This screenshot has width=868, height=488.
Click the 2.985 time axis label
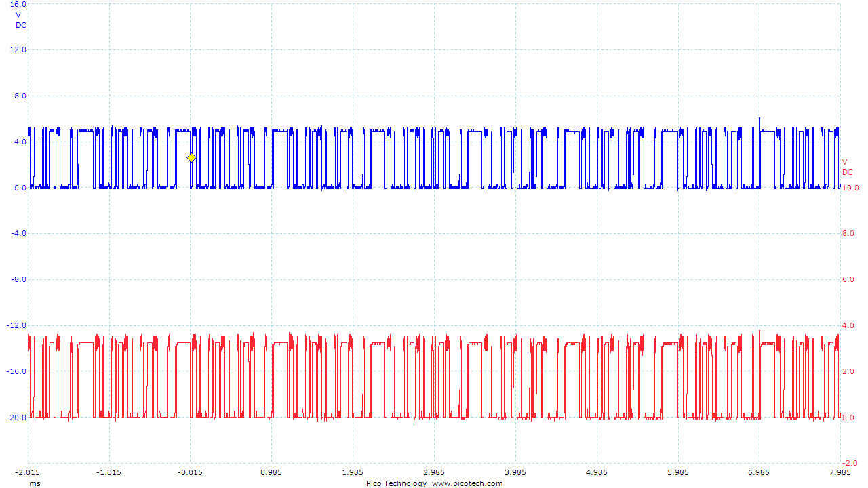click(x=434, y=472)
